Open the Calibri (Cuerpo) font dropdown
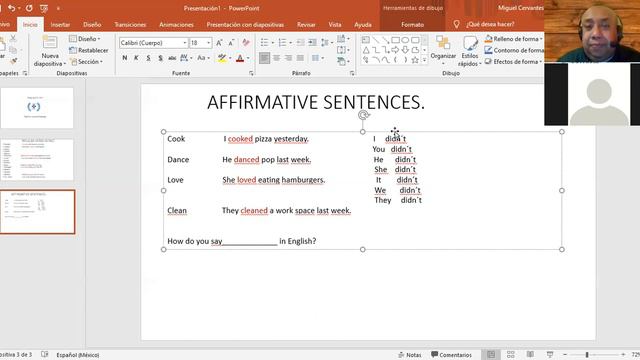Viewport: 640px width, 360px height. 184,42
